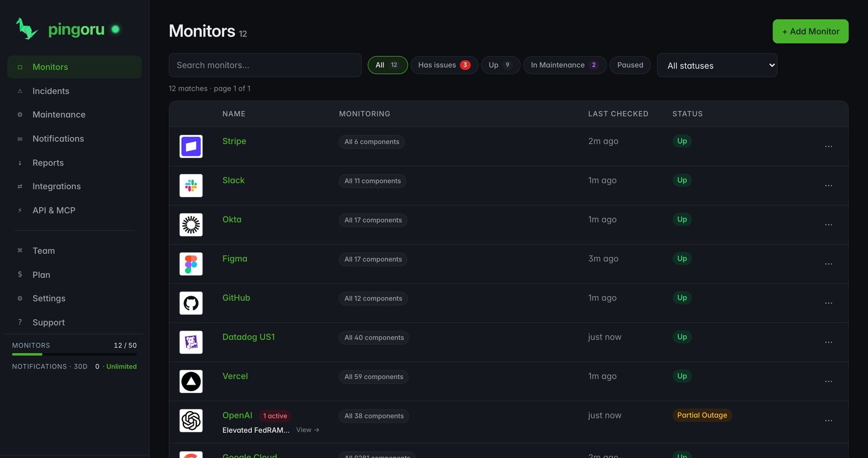The height and width of the screenshot is (458, 868).
Task: Open Integrations in the sidebar
Action: pos(74,186)
